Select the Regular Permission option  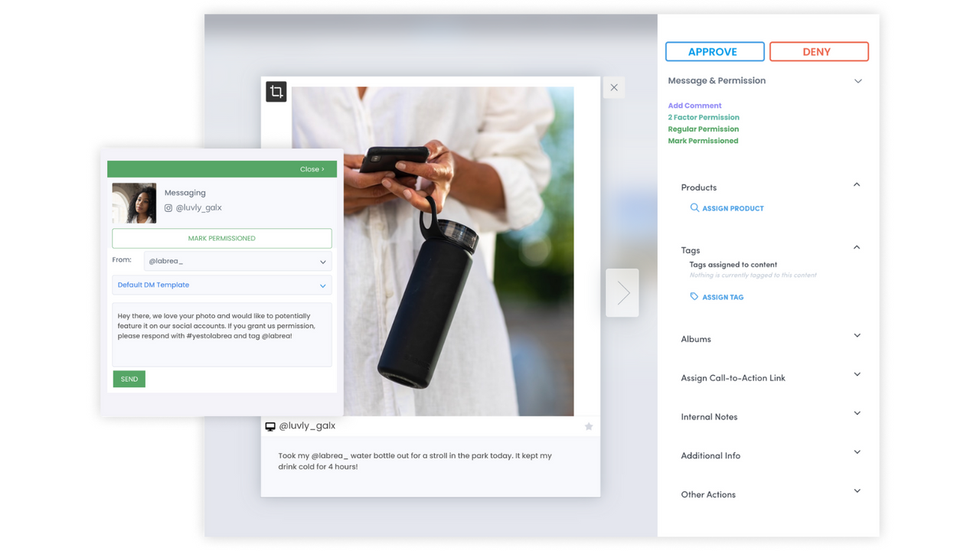click(703, 129)
